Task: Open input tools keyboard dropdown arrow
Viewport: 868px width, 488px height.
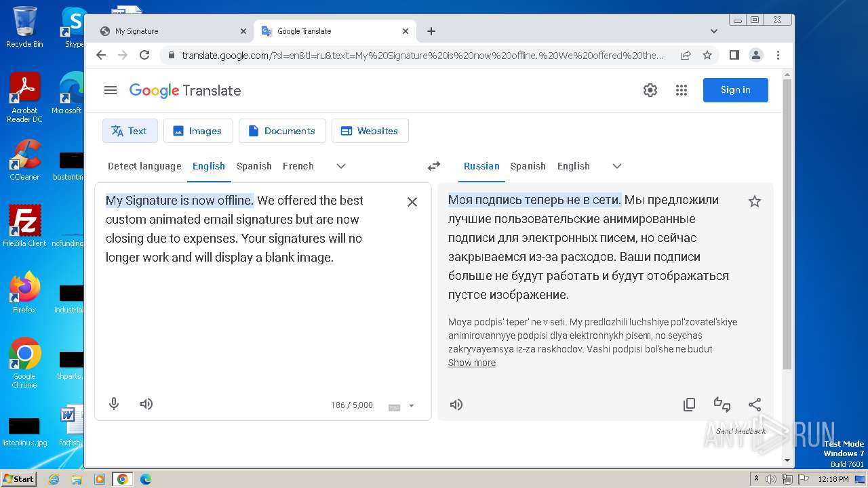Action: (411, 406)
